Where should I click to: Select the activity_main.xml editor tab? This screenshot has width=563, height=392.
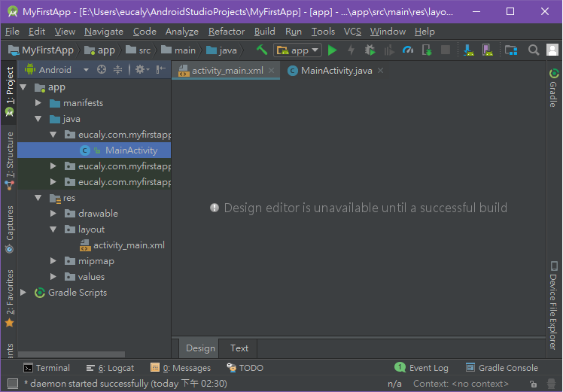(x=226, y=71)
